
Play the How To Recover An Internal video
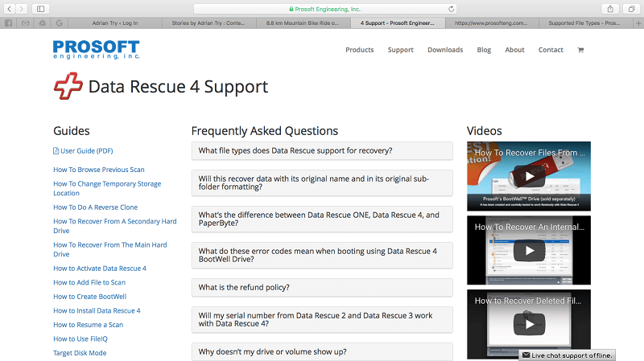529,251
